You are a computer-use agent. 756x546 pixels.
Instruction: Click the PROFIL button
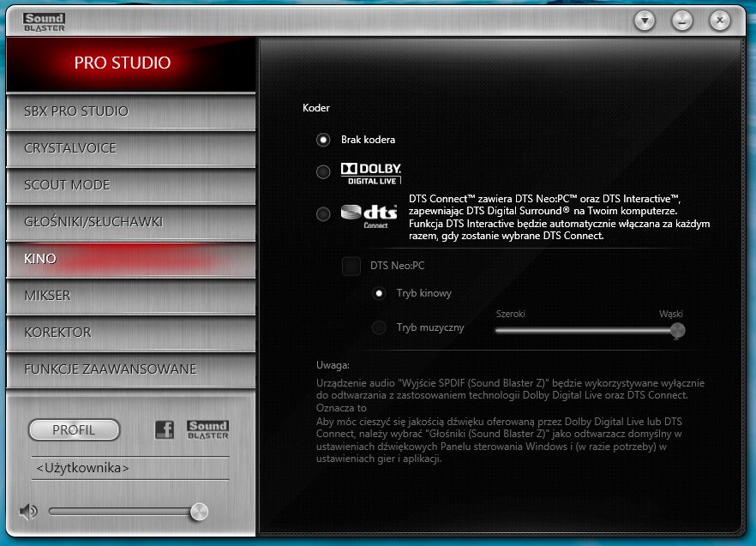click(74, 429)
